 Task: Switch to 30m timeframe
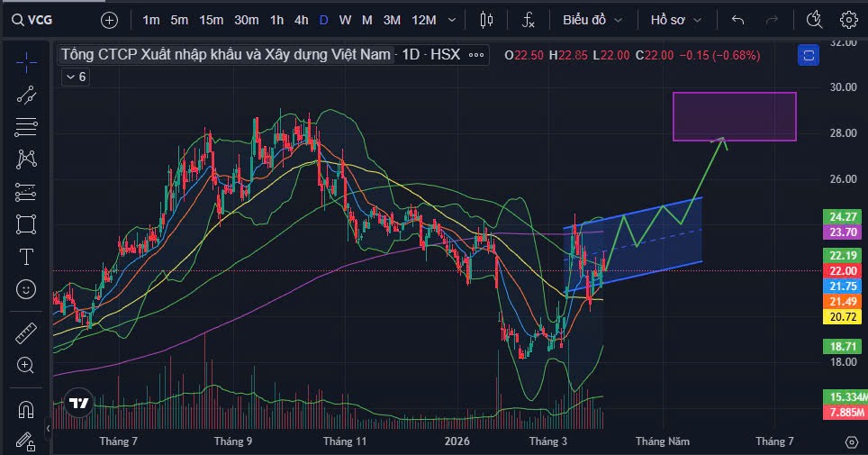tap(247, 20)
